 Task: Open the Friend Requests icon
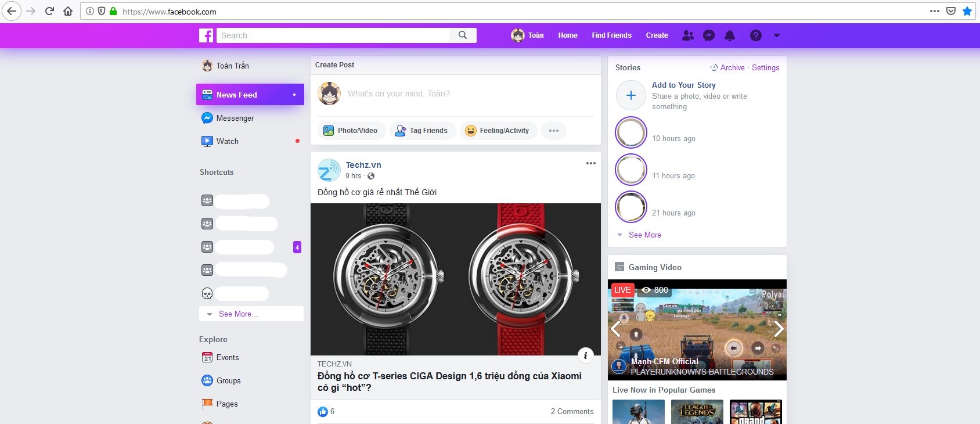click(688, 35)
